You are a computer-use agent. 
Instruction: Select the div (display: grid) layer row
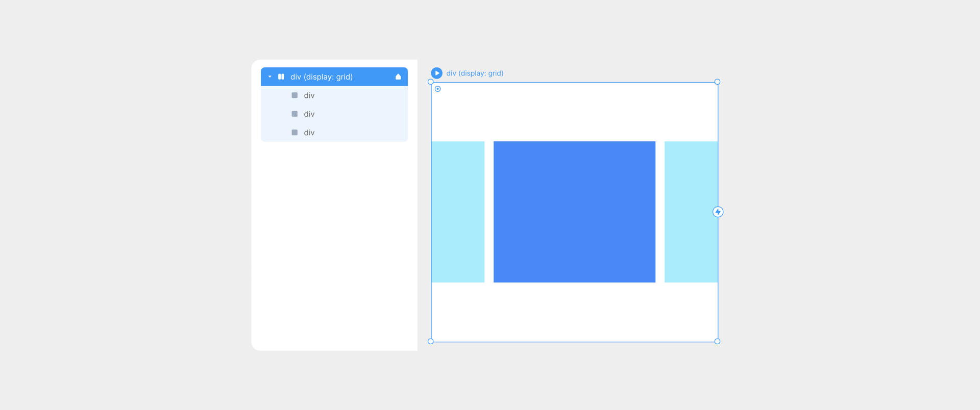334,76
